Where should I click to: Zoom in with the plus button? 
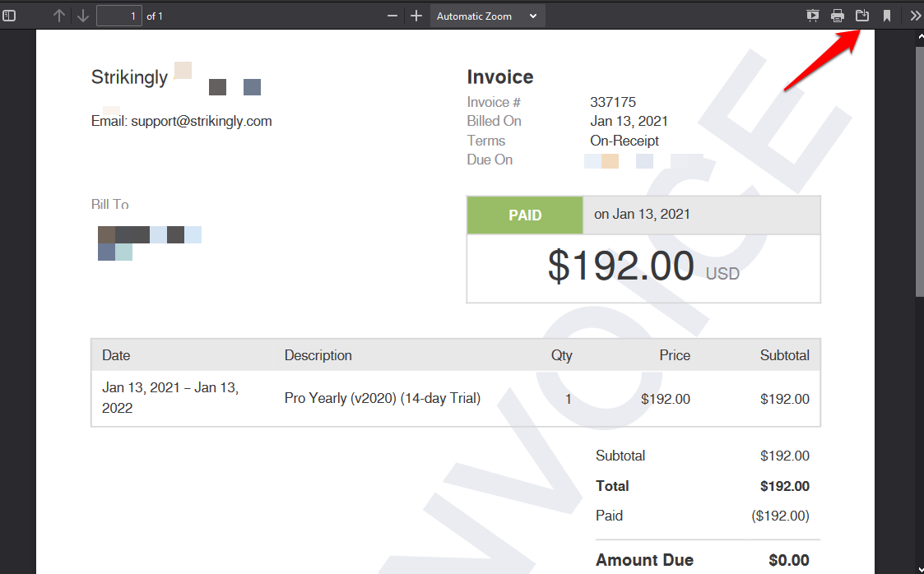coord(416,16)
